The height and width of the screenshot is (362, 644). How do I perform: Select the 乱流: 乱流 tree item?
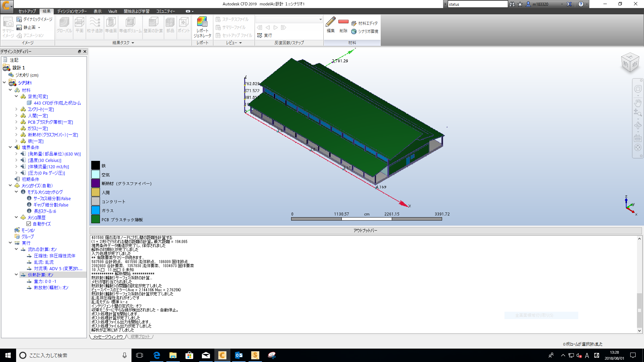pyautogui.click(x=44, y=262)
